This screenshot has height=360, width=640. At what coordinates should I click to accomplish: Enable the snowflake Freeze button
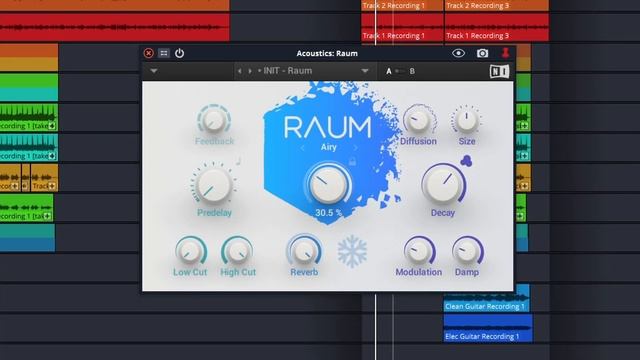click(x=352, y=251)
